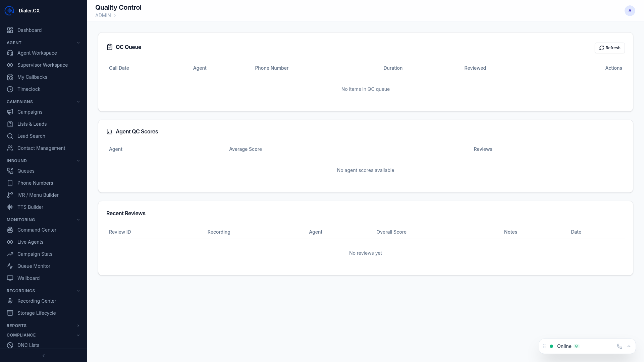
Task: Open DNC Lists under Compliance
Action: [29, 345]
